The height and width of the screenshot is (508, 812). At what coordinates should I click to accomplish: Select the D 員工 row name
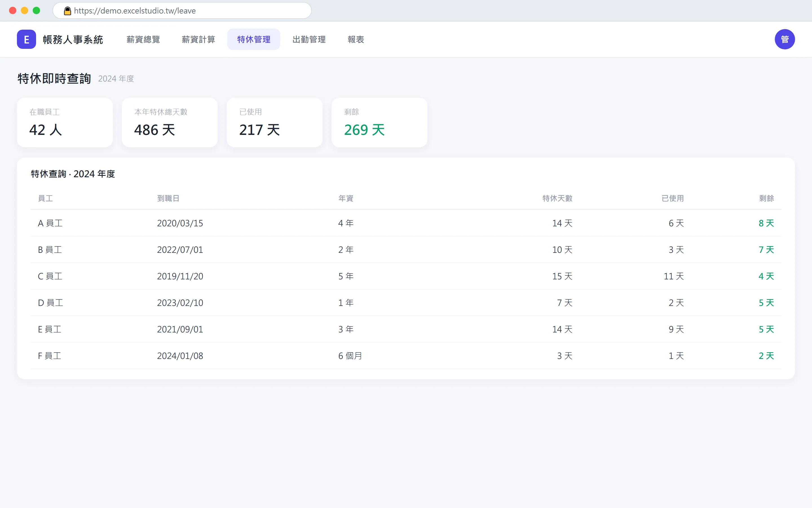tap(51, 303)
